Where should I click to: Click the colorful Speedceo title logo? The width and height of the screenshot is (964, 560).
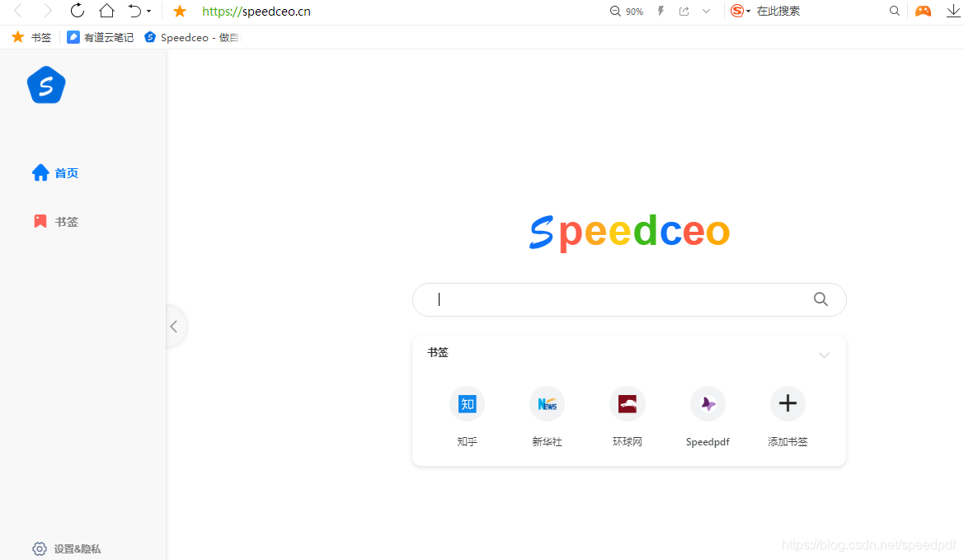[x=629, y=233]
